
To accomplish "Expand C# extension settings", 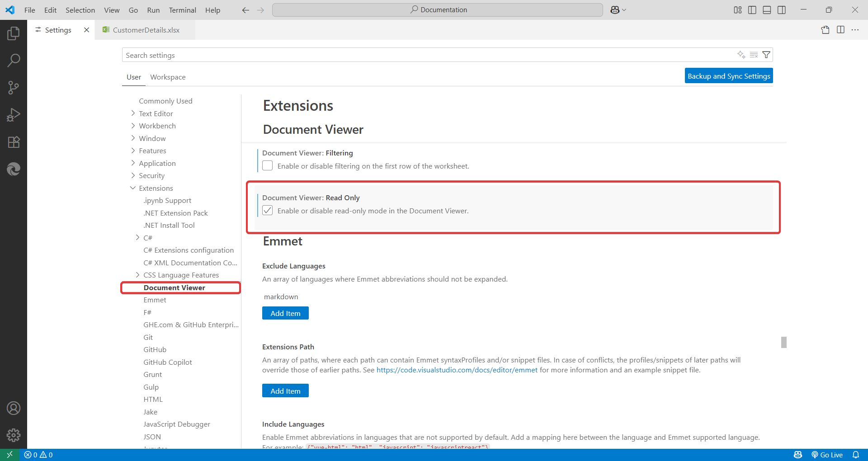I will (x=137, y=238).
